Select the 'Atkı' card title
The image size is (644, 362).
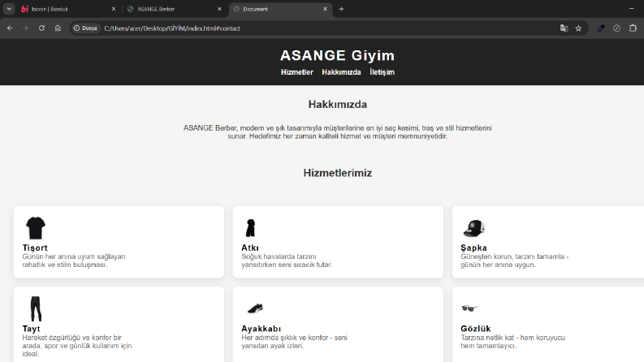click(x=250, y=248)
